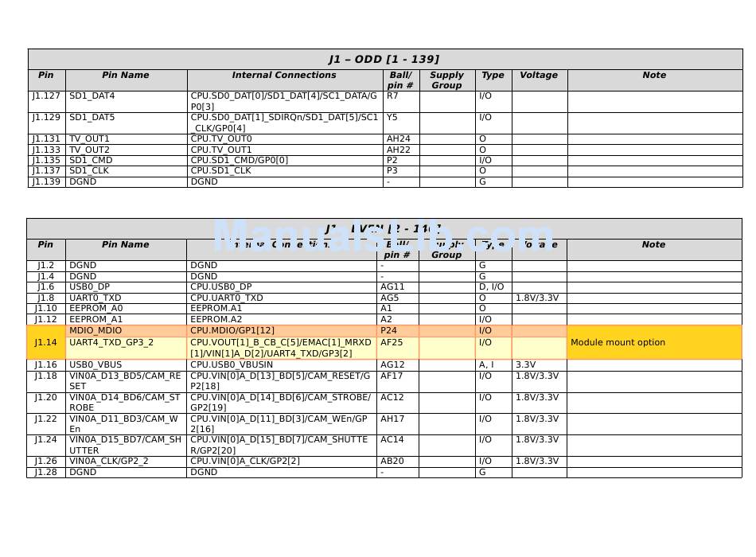This screenshot has width=756, height=557.
Task: Select internal connection "CPU.MDIO/GP1[12]"
Action: 232,330
